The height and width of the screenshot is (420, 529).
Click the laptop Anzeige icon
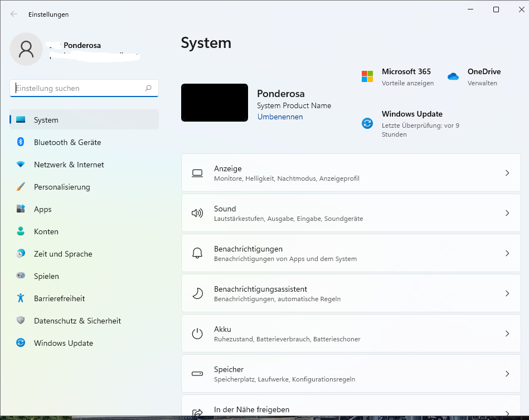tap(197, 173)
